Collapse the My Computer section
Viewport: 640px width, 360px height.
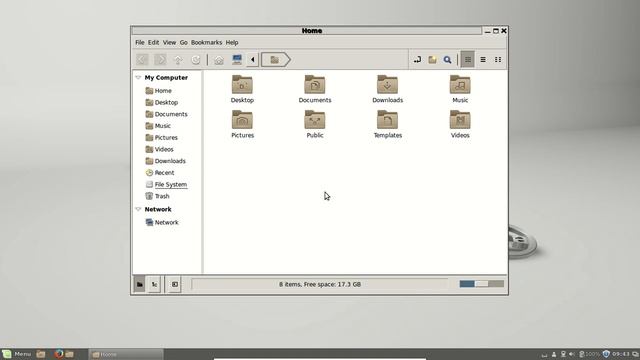(x=138, y=78)
